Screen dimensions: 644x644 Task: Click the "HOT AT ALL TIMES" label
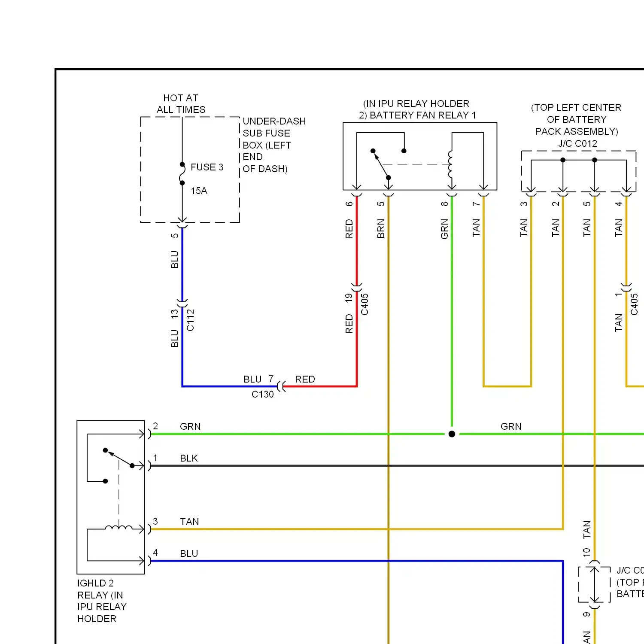[x=181, y=104]
